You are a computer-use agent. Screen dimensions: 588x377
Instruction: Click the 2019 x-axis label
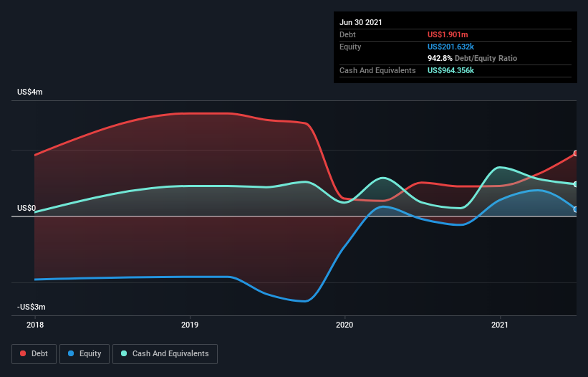(190, 325)
